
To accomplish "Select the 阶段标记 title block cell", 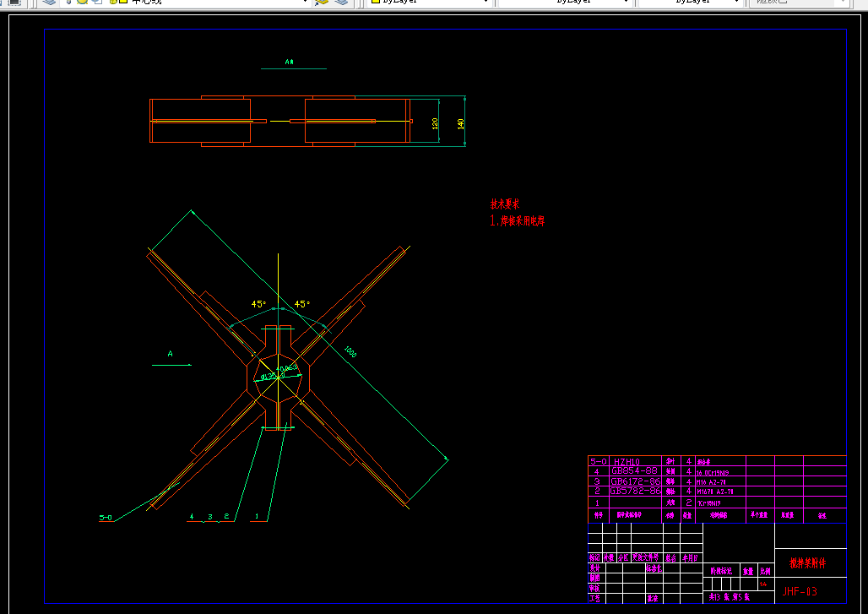I will click(721, 571).
